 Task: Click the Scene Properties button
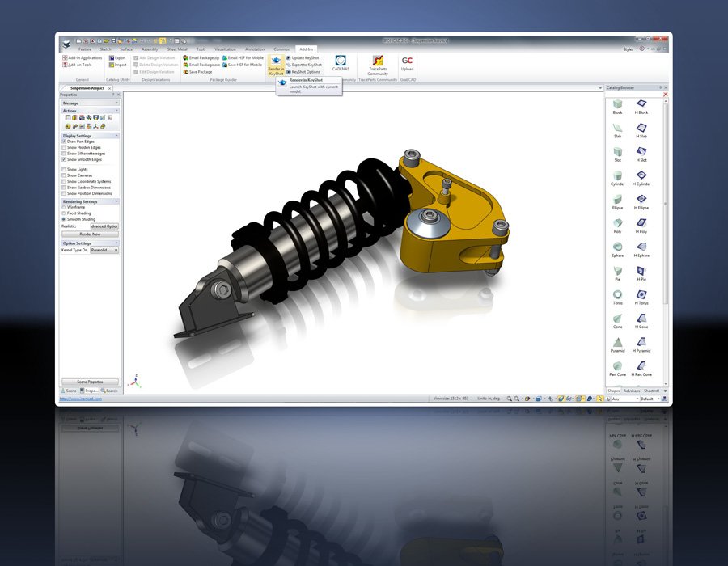pos(90,382)
